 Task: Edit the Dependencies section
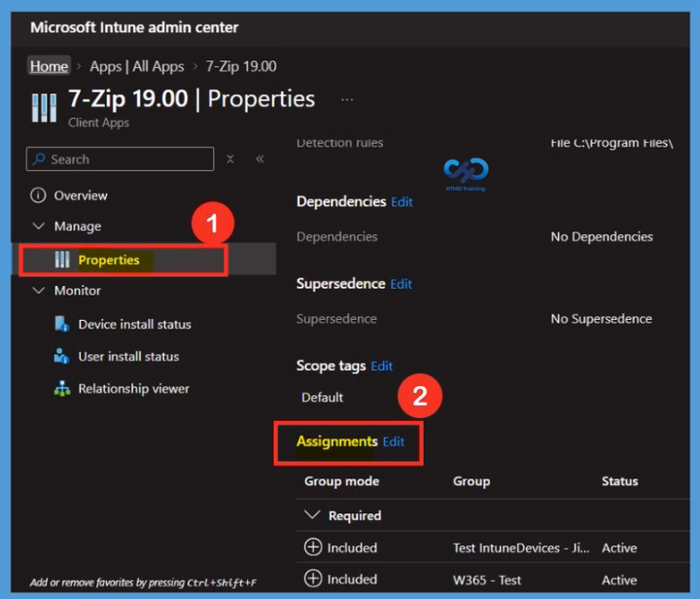pos(402,202)
